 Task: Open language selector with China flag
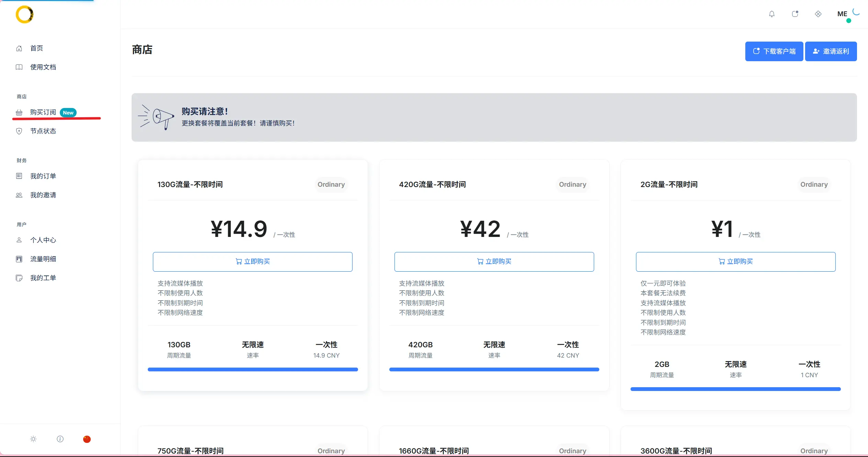pos(87,439)
